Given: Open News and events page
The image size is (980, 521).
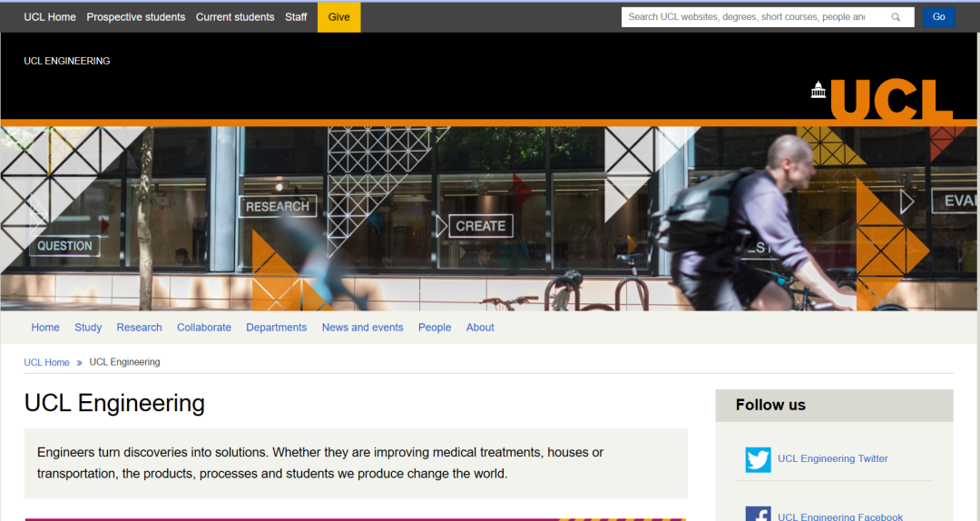Looking at the screenshot, I should click(x=362, y=328).
